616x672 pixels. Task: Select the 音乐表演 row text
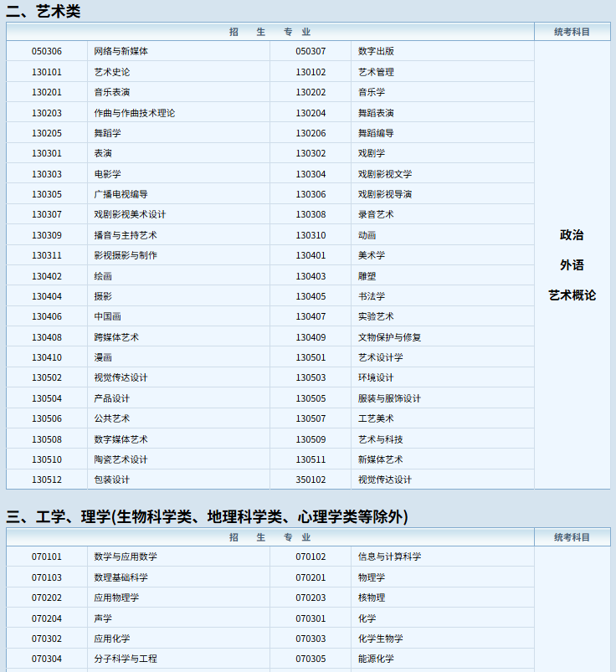coord(112,92)
